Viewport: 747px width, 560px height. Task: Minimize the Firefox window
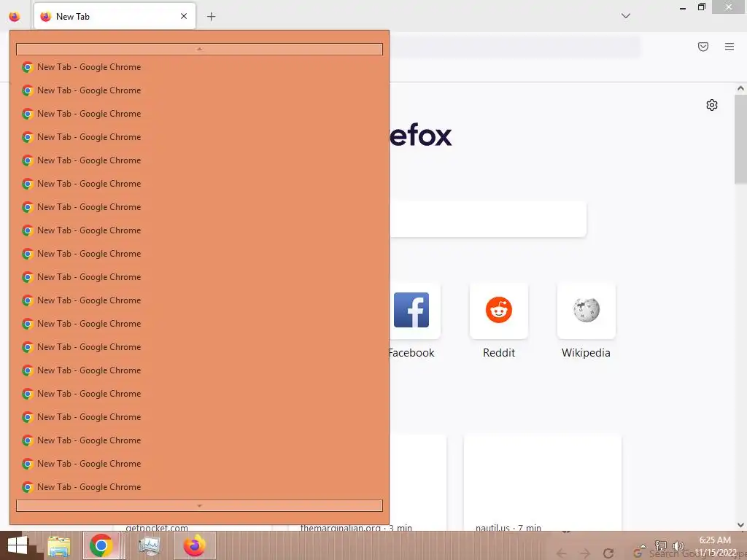(683, 7)
